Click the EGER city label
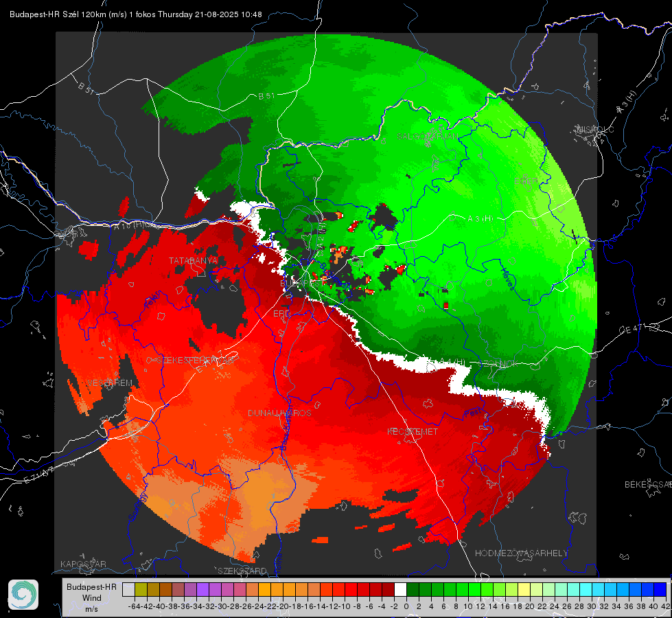 526,181
